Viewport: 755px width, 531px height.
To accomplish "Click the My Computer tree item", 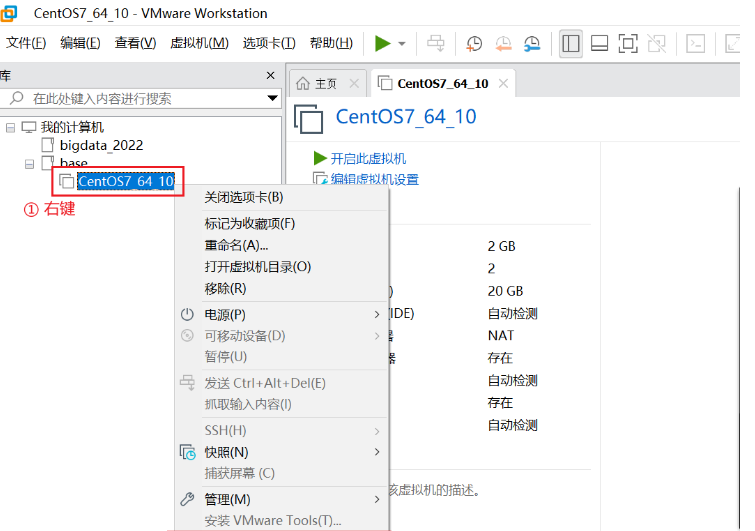I will click(72, 127).
